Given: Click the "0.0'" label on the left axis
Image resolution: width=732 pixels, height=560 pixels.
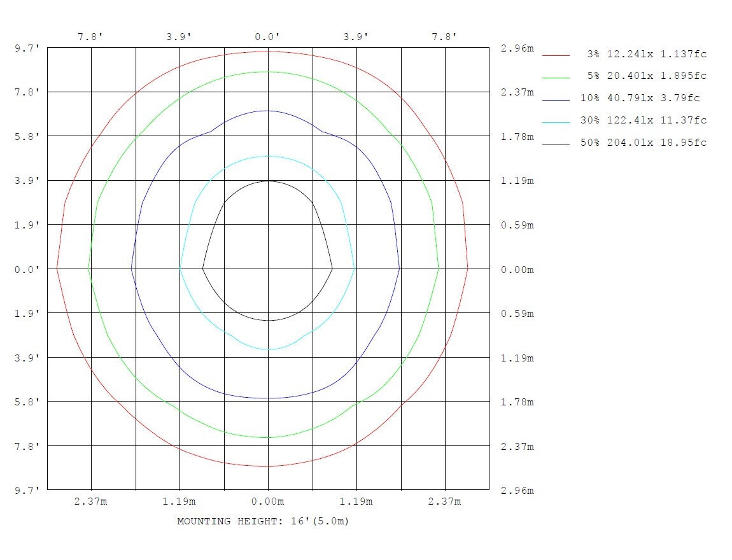Looking at the screenshot, I should (27, 270).
